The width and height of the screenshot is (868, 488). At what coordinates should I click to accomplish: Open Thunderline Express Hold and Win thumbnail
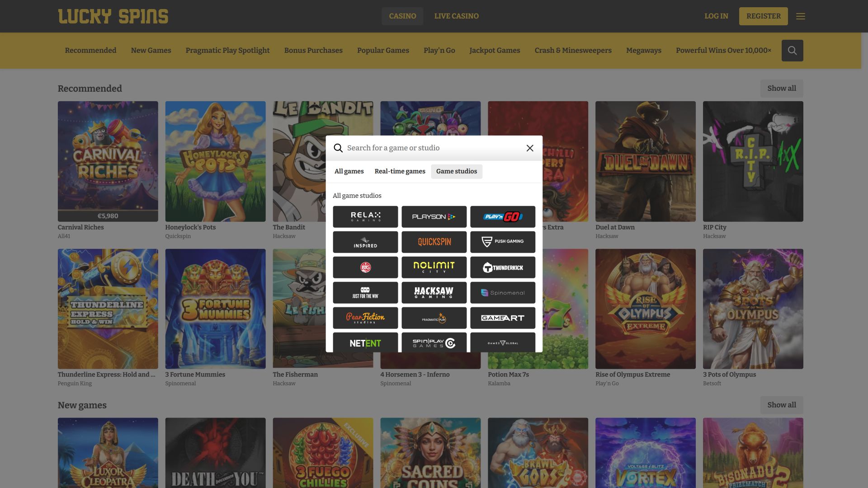click(108, 309)
